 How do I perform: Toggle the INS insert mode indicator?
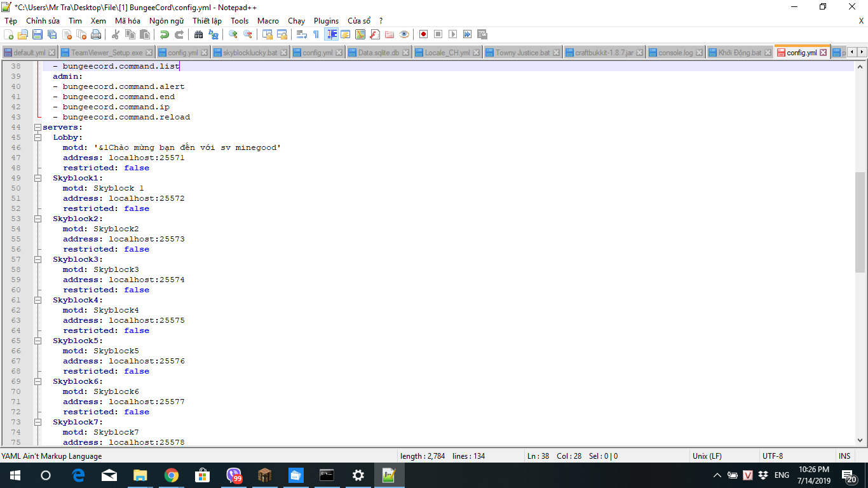844,456
